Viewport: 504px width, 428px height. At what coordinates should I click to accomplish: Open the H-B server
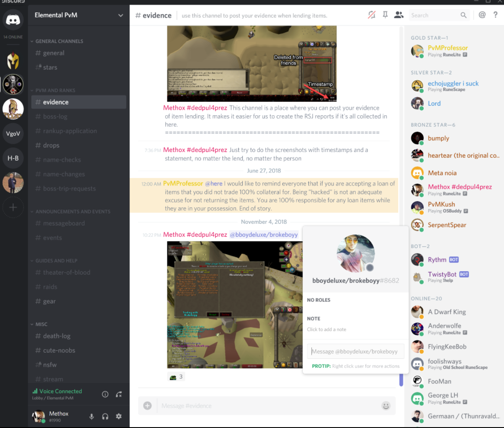[13, 158]
